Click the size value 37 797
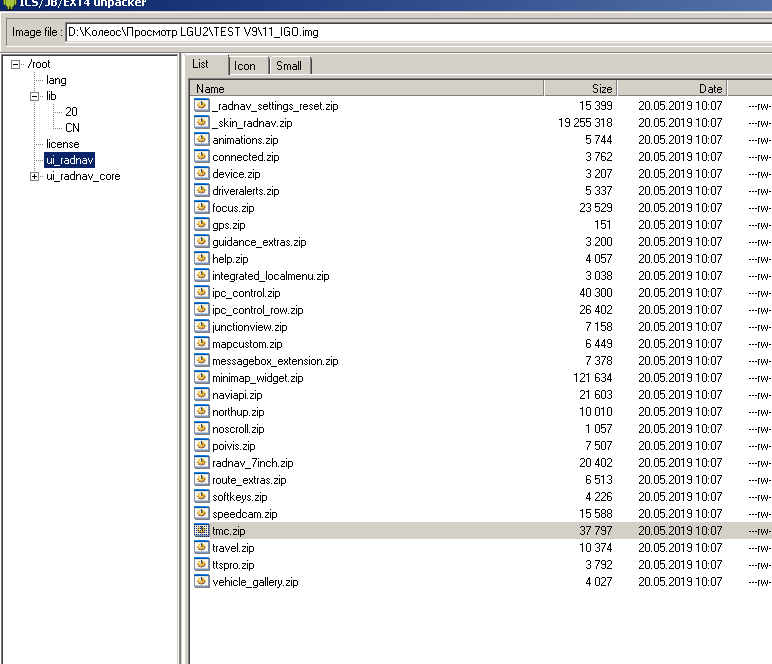This screenshot has height=664, width=772. (x=596, y=531)
